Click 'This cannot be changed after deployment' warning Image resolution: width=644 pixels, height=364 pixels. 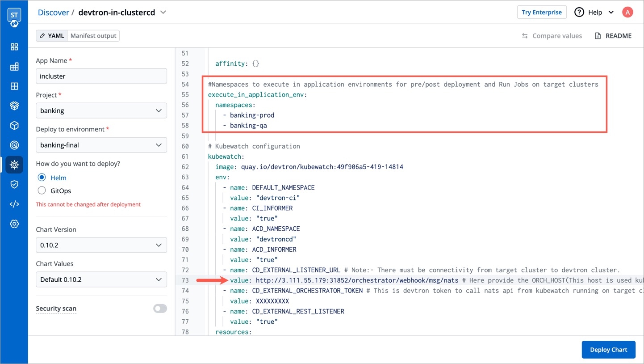[88, 204]
